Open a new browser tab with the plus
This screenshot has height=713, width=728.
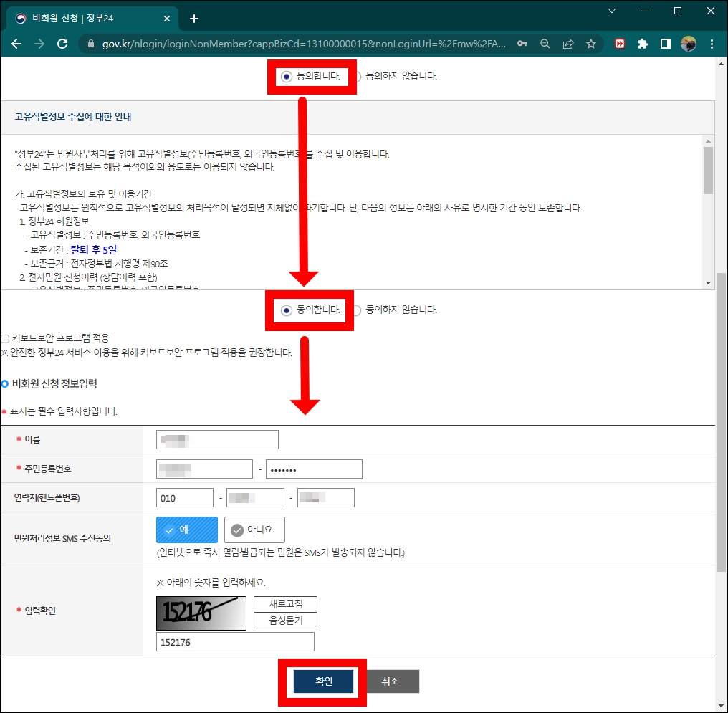point(193,18)
